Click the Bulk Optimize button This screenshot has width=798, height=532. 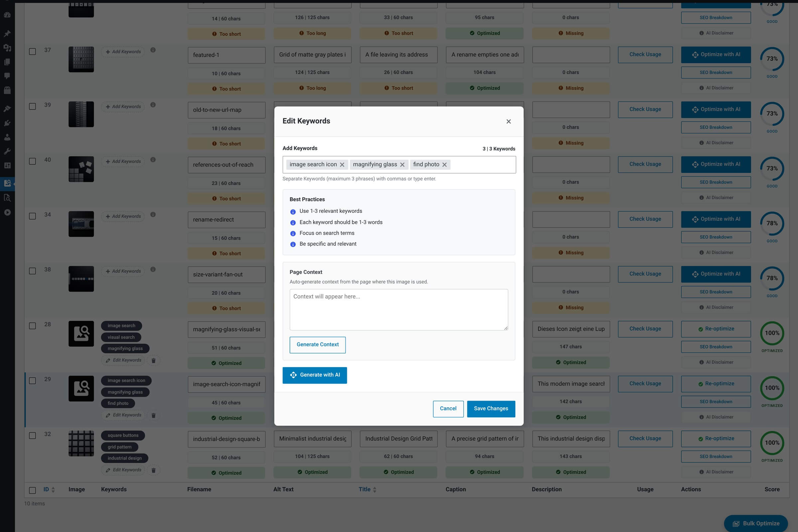(x=756, y=523)
